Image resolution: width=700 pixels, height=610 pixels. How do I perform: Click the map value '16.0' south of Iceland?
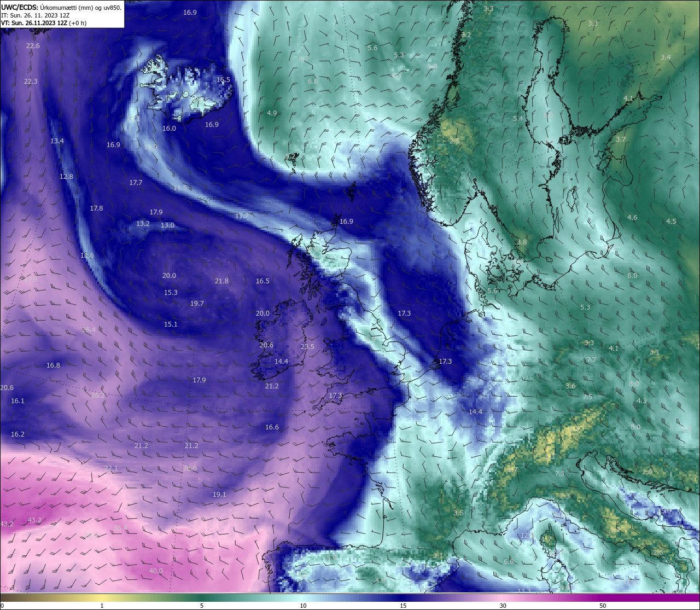(x=169, y=129)
